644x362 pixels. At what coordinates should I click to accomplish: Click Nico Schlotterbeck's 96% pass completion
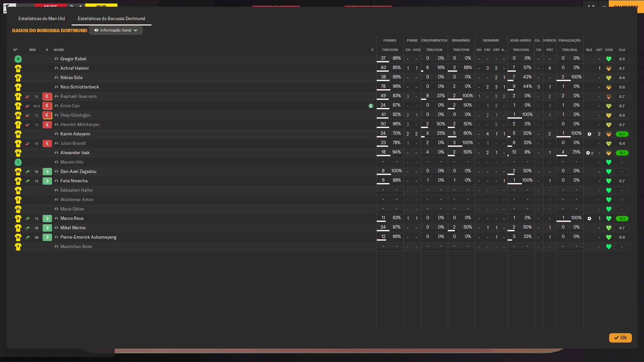[397, 86]
